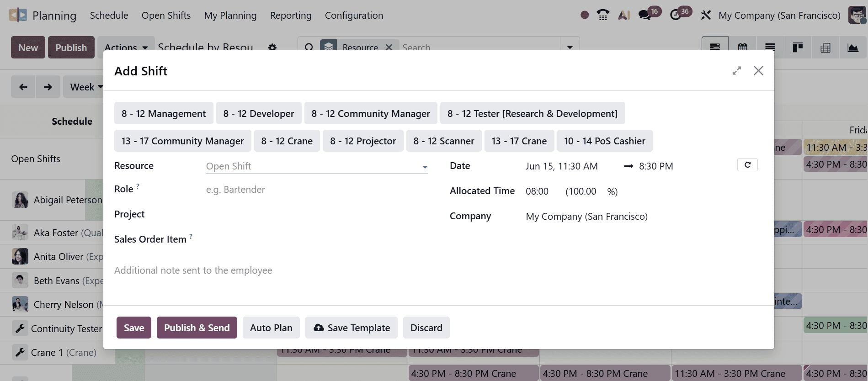Screen dimensions: 868x381
Task: Apply the 8 - 12 Management template
Action: point(164,113)
